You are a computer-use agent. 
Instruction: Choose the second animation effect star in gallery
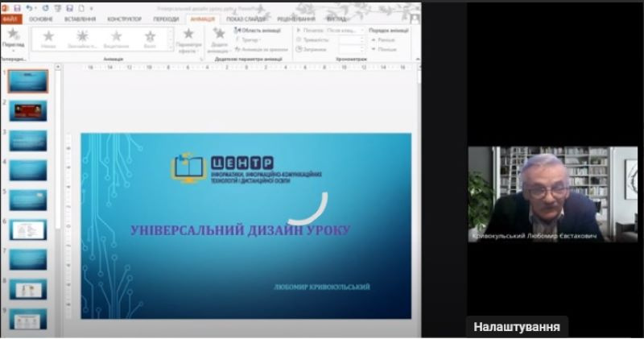point(82,39)
